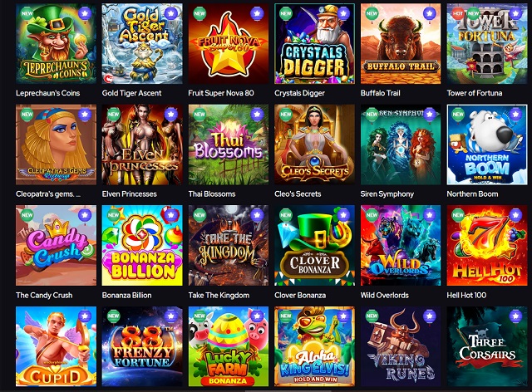
Task: Click favorite star on Northern Boom tile
Action: point(515,115)
